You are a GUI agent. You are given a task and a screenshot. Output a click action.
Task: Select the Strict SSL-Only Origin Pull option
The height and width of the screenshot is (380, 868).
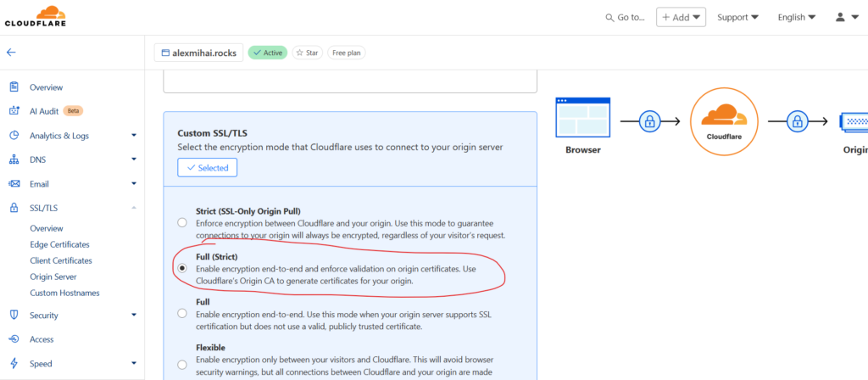(x=182, y=223)
